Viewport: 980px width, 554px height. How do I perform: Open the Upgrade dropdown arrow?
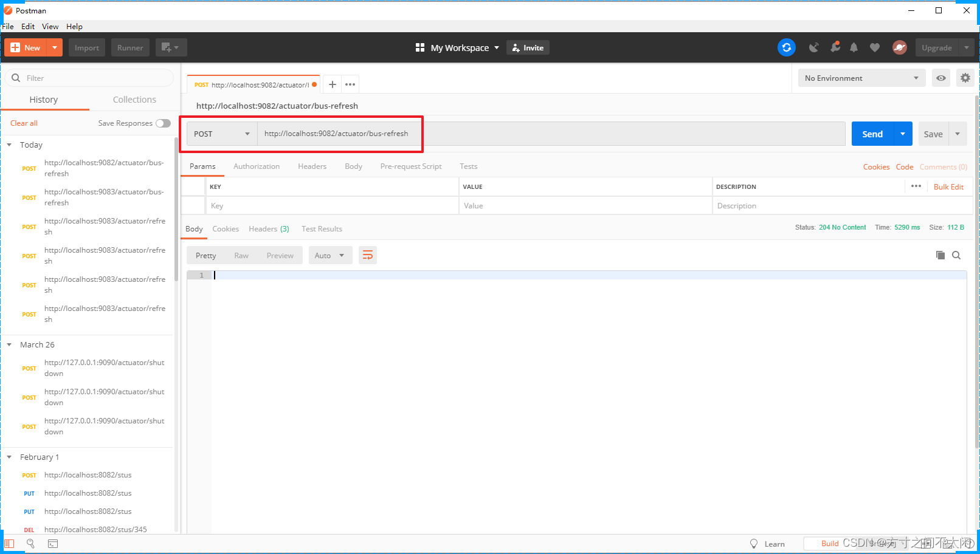pos(967,47)
